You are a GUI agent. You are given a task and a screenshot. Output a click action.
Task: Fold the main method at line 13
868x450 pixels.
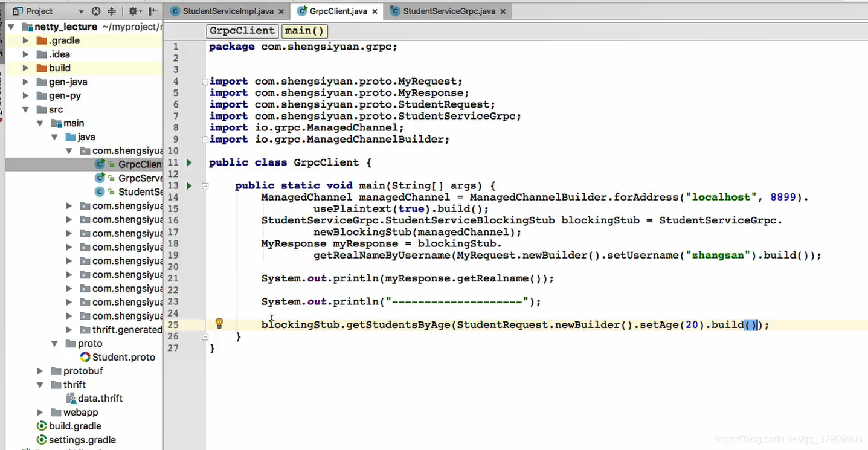pos(205,185)
